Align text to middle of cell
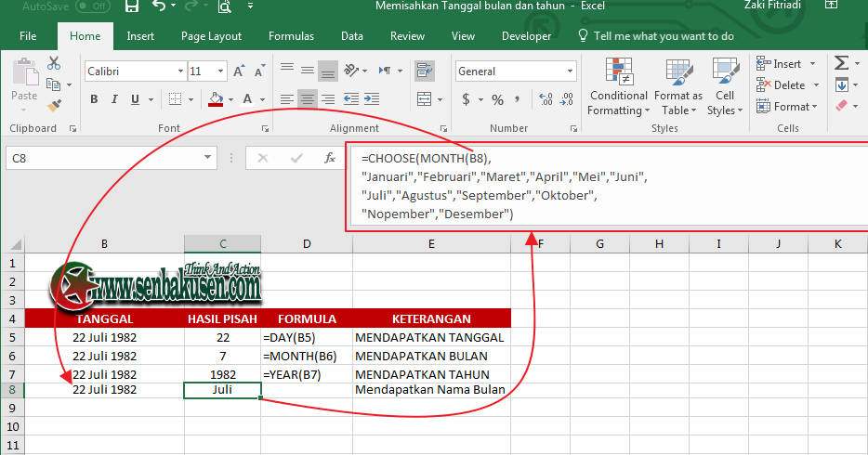The image size is (868, 455). tap(308, 71)
